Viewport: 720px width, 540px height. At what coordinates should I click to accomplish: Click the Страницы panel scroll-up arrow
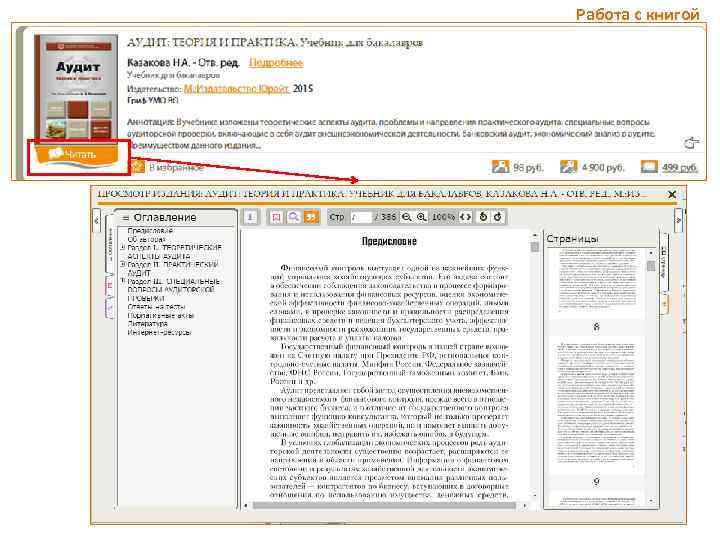point(651,253)
